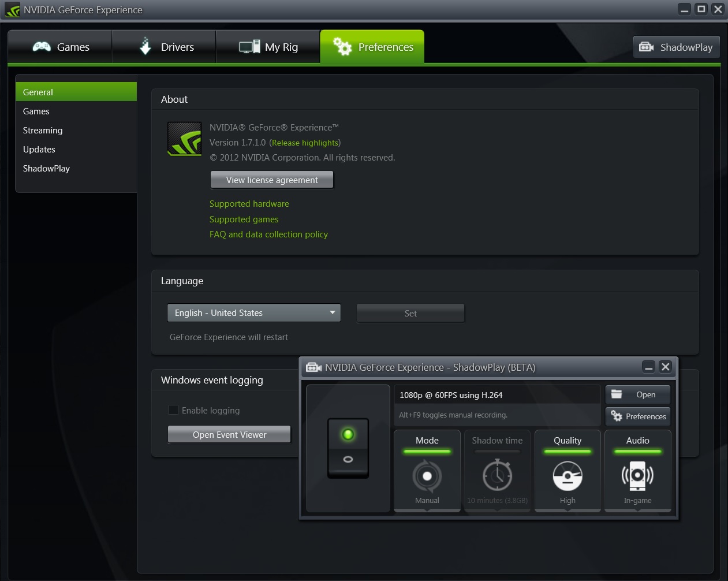Open ShadowPlay via top-right camera button
The height and width of the screenshot is (581, 728).
click(677, 47)
